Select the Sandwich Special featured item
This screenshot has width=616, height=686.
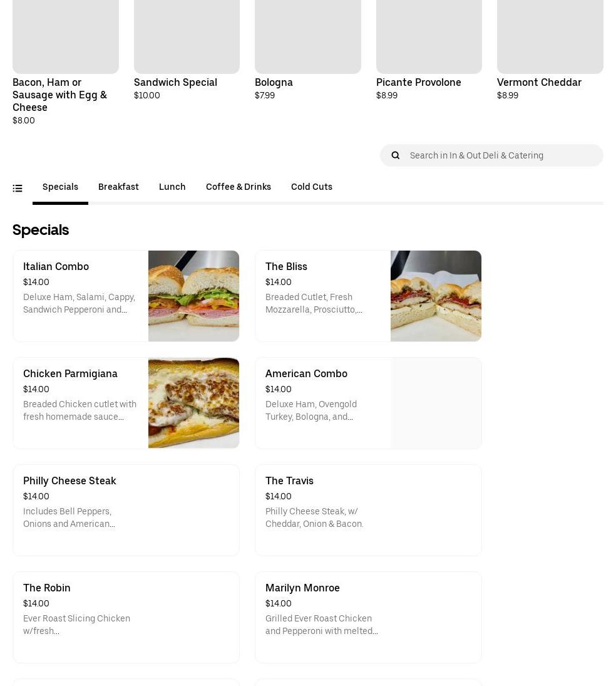pyautogui.click(x=175, y=82)
